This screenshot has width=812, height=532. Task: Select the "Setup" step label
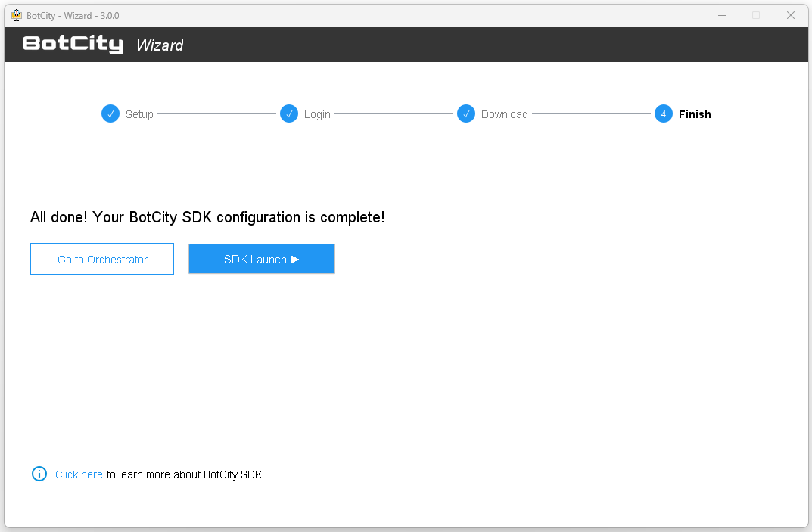[139, 114]
